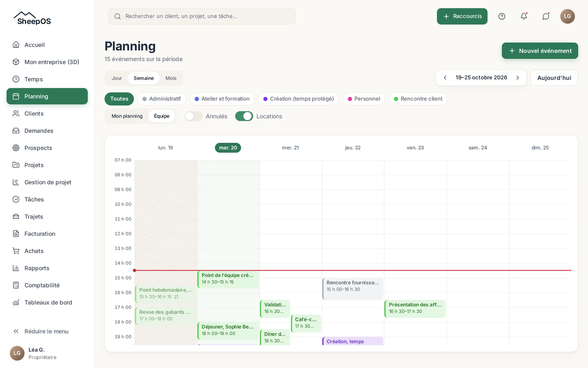The image size is (588, 368).
Task: Go to next week chevron
Action: click(518, 78)
